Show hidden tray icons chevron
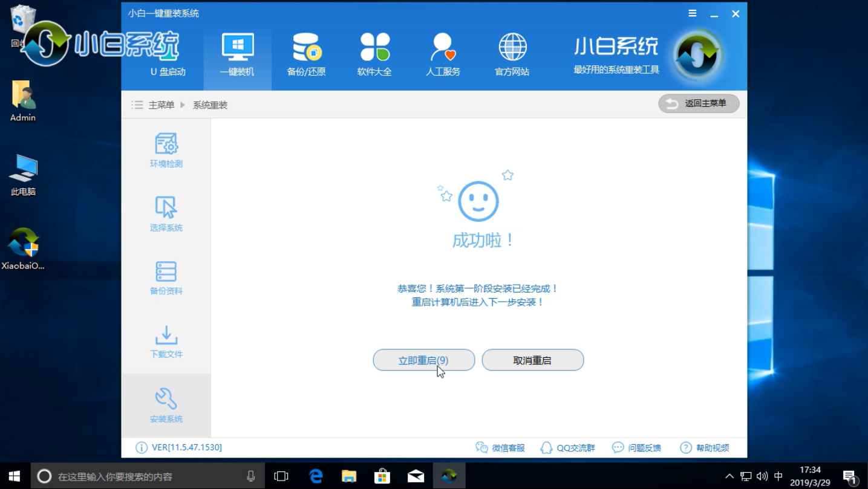868x489 pixels. point(729,476)
